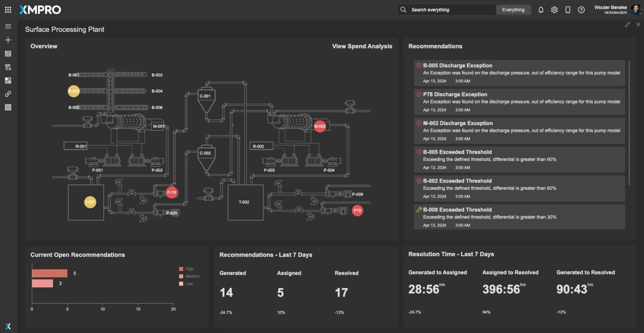Click the plus icon in left sidebar
644x333 pixels.
click(8, 40)
